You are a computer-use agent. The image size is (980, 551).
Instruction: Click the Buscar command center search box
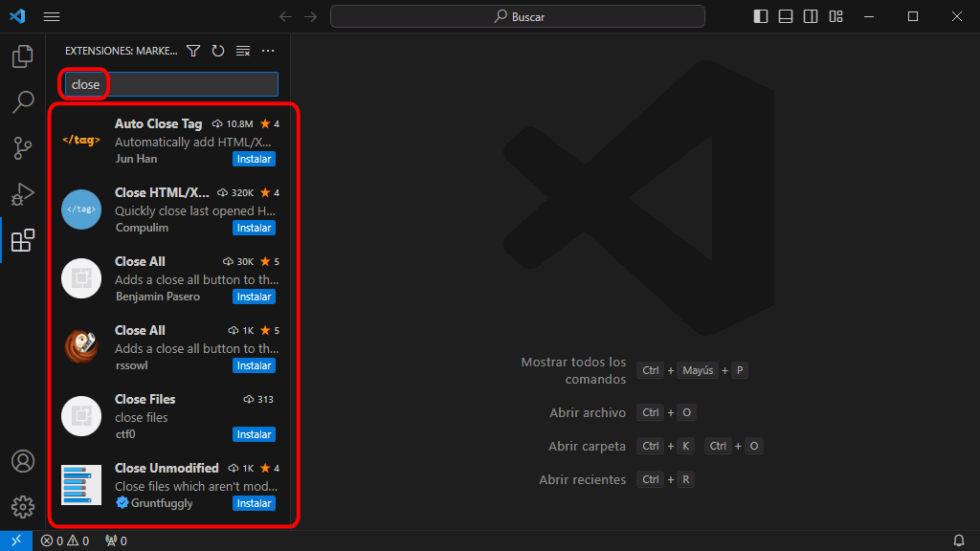(518, 16)
